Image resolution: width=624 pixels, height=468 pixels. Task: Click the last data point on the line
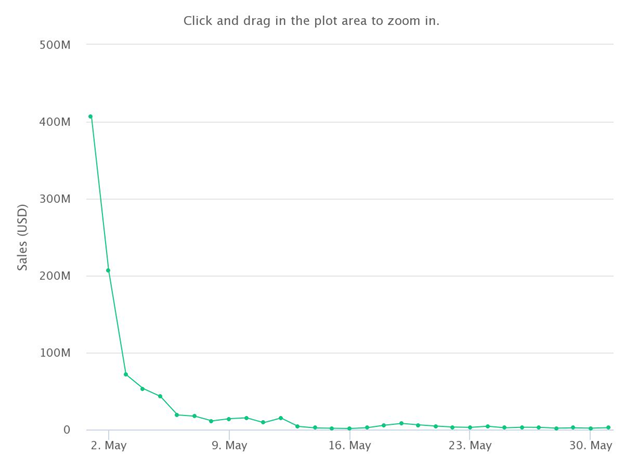click(608, 428)
